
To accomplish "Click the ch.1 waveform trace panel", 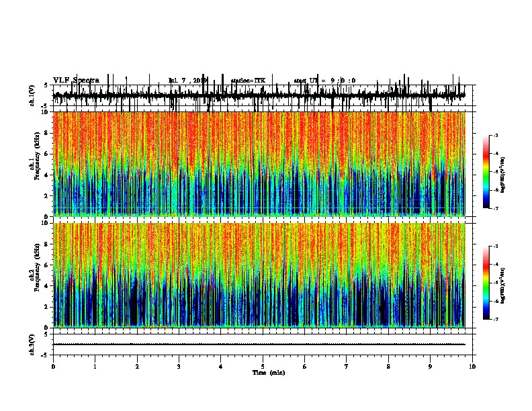I will [x=263, y=95].
